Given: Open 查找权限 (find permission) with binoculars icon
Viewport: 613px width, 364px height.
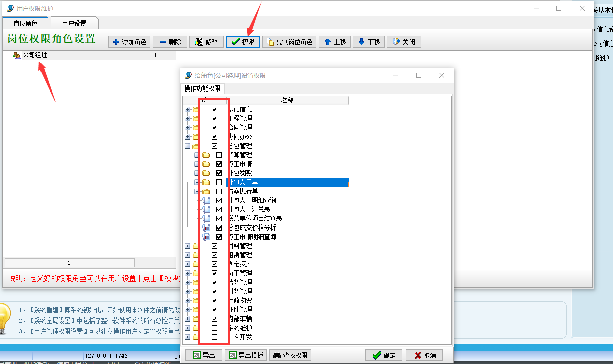Looking at the screenshot, I should (x=290, y=355).
